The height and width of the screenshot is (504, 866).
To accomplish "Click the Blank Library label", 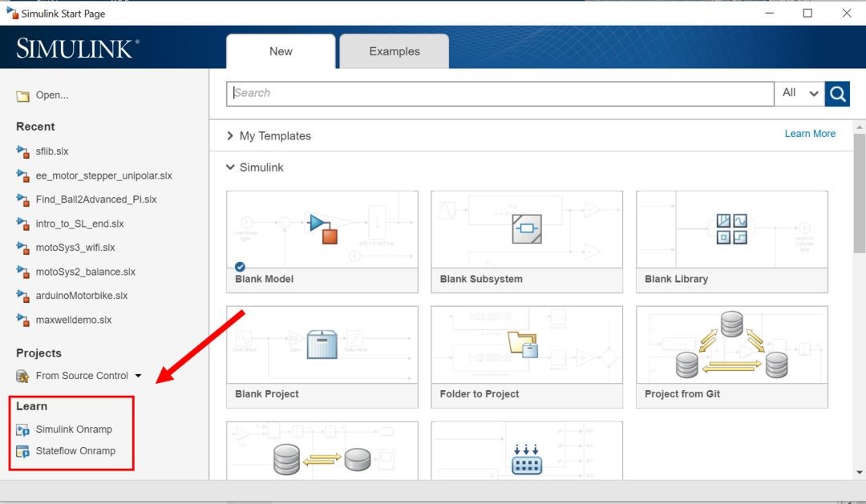I will click(x=676, y=279).
